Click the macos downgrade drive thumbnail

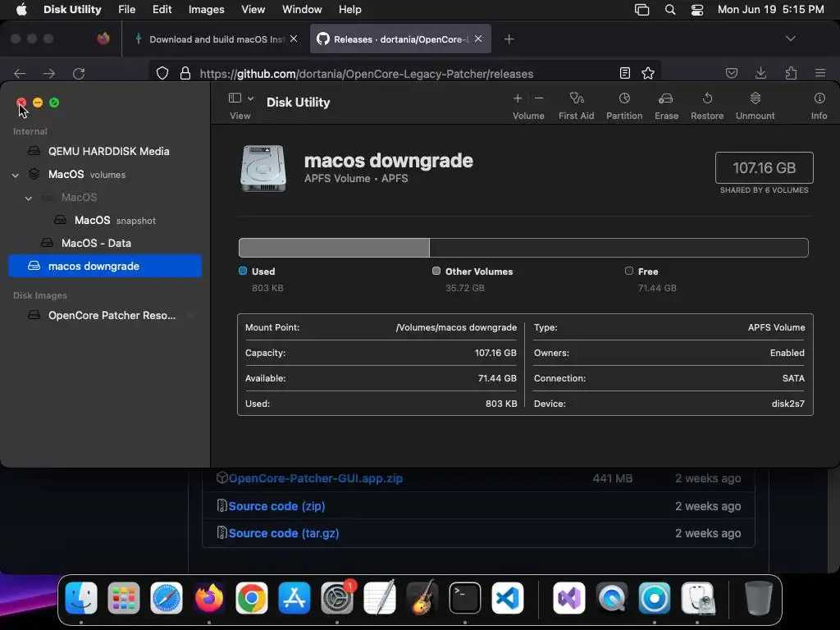click(x=263, y=168)
